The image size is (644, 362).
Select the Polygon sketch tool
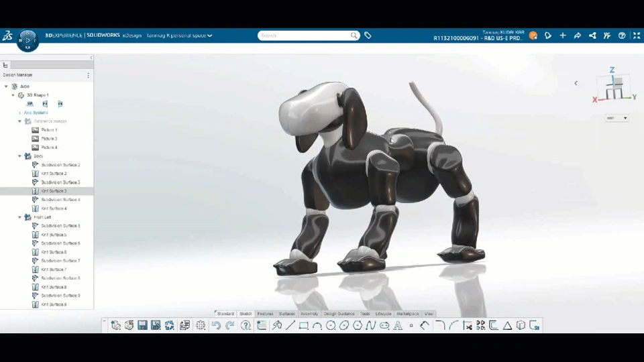point(358,326)
